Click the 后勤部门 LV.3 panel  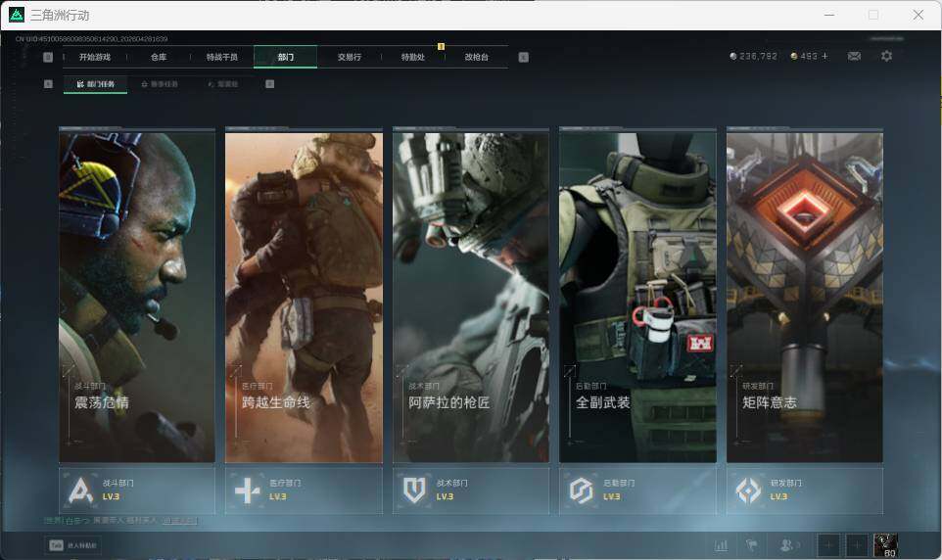tap(638, 490)
